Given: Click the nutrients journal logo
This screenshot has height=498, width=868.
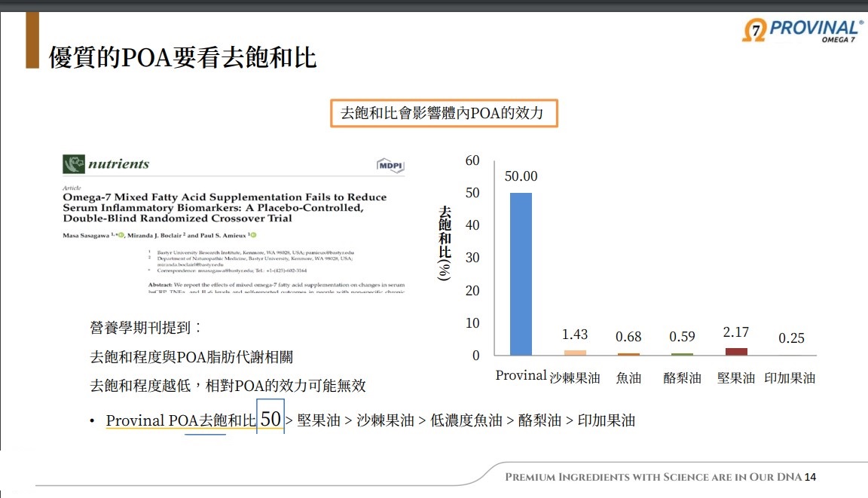Looking at the screenshot, I should (x=106, y=164).
